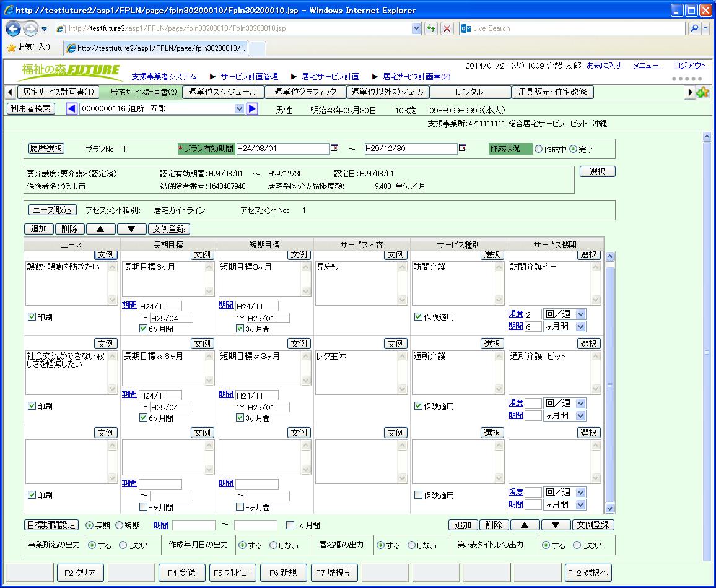Click the ログアウト link
716x588 pixels.
point(689,66)
